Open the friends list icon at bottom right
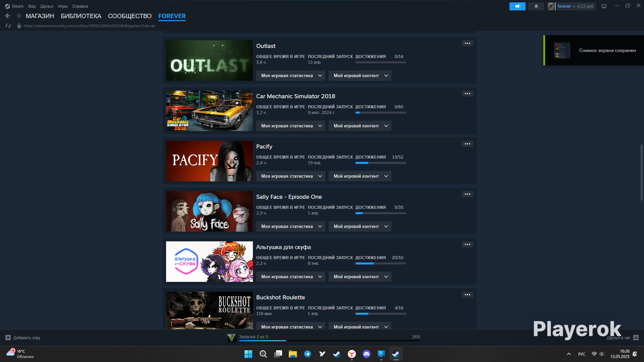 (x=636, y=338)
